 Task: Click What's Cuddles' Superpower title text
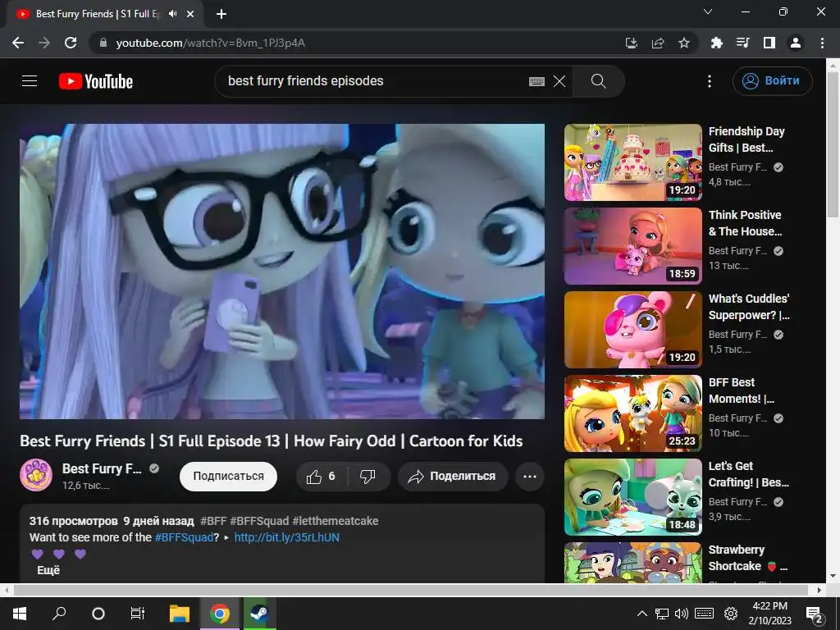pos(748,307)
